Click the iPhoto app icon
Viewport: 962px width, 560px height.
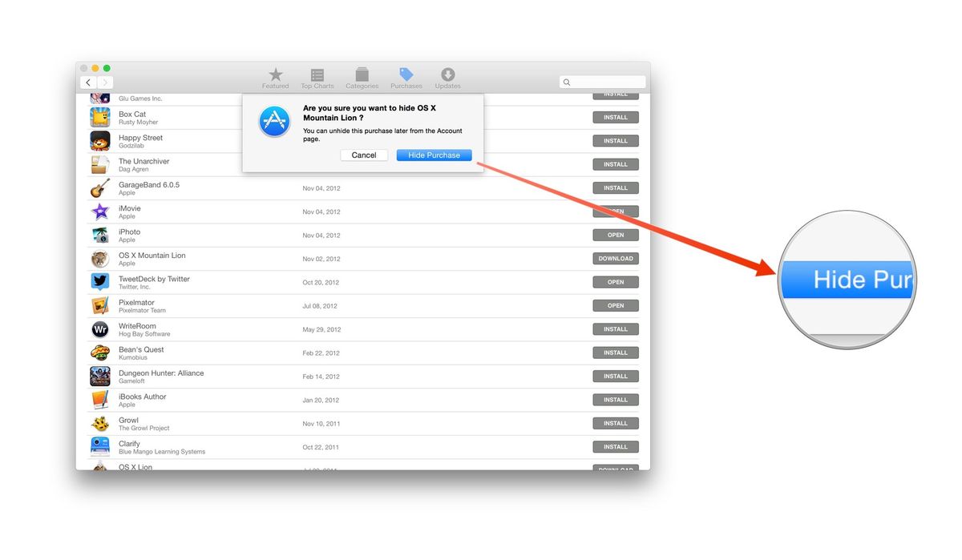point(100,235)
